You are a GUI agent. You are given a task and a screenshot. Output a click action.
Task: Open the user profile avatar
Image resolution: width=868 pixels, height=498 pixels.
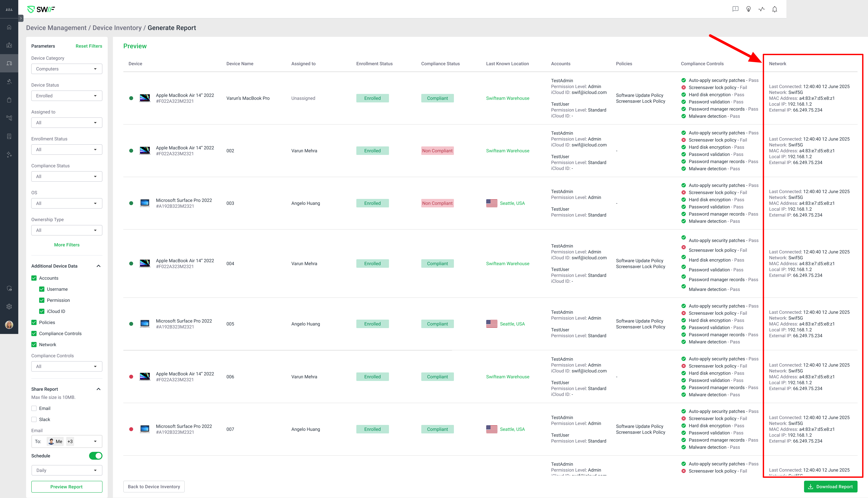pos(9,325)
